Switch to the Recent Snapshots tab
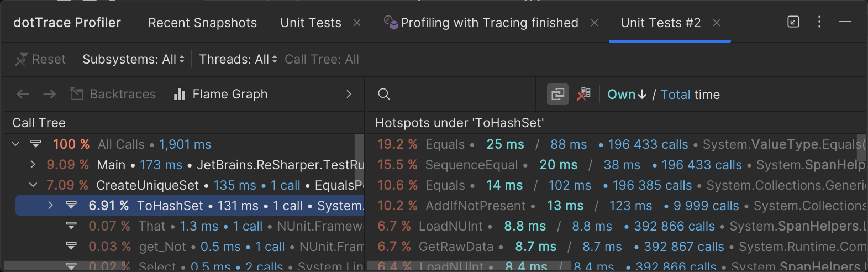Image resolution: width=868 pixels, height=272 pixels. (x=202, y=23)
